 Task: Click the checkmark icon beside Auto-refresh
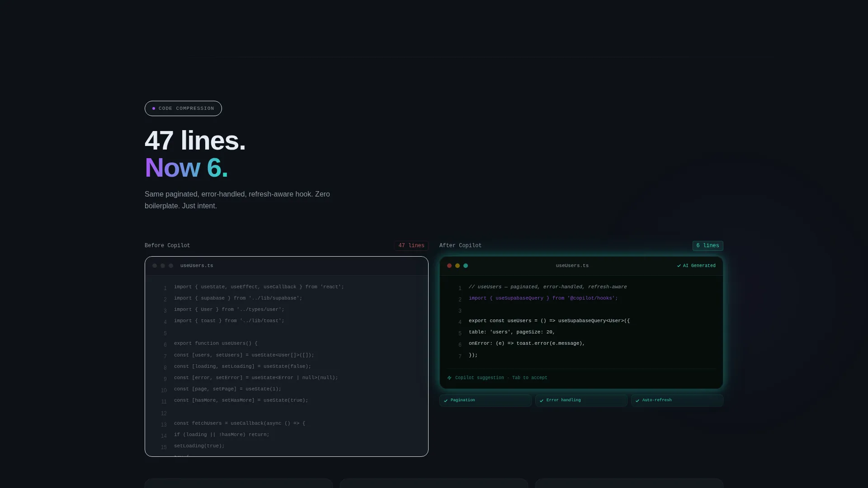(637, 400)
